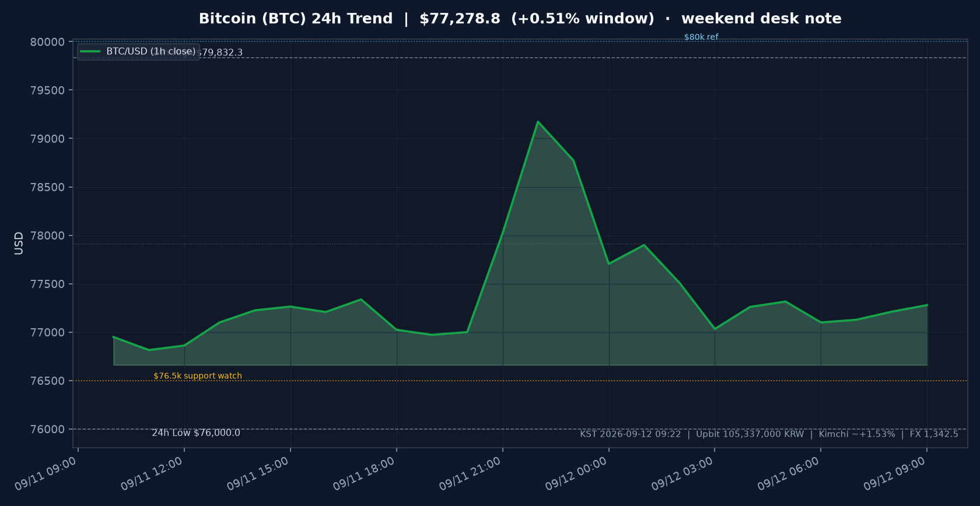This screenshot has height=506, width=980.
Task: Click the "77000" y-axis tick label
Action: (47, 332)
